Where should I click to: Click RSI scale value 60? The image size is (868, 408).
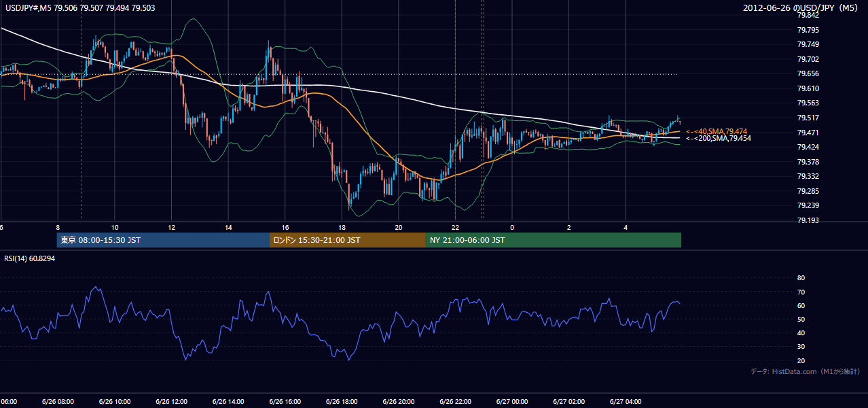(x=801, y=305)
